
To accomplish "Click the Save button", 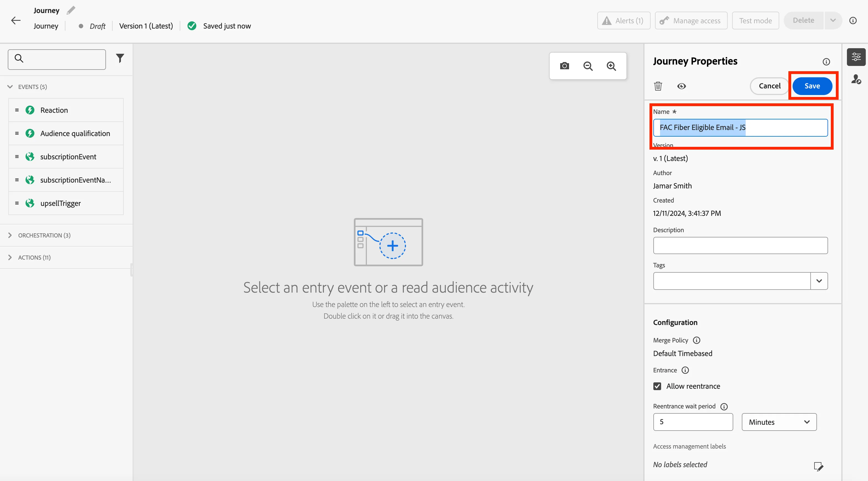I will (812, 86).
